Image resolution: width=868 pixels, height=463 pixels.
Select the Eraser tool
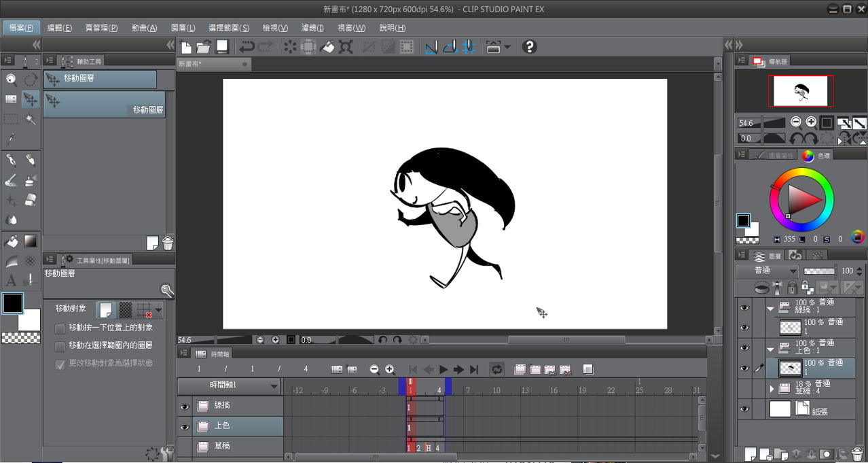point(31,200)
